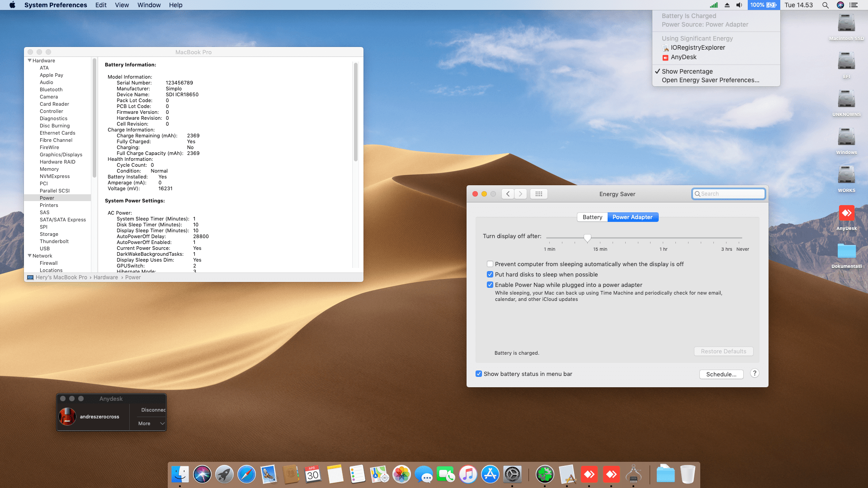Show all preferences grid button
Viewport: 868px width, 488px height.
pyautogui.click(x=539, y=194)
